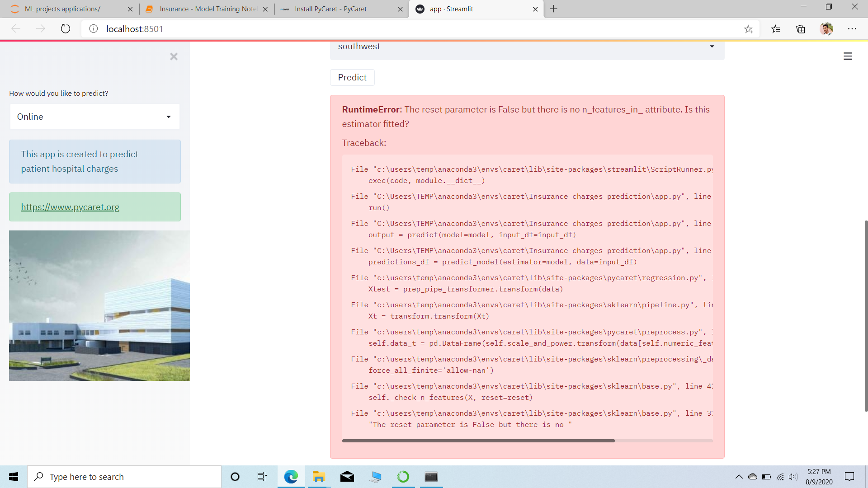Click the speaker volume icon in tray

coord(794,476)
